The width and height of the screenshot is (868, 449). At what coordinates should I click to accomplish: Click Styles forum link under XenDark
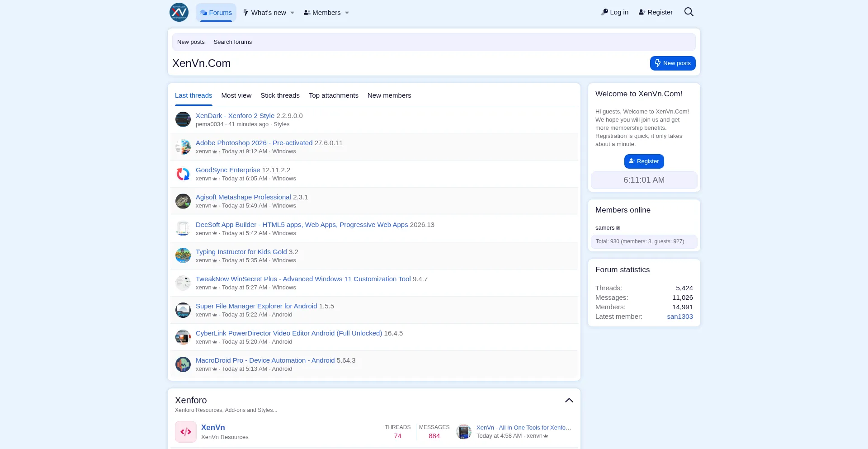point(281,124)
